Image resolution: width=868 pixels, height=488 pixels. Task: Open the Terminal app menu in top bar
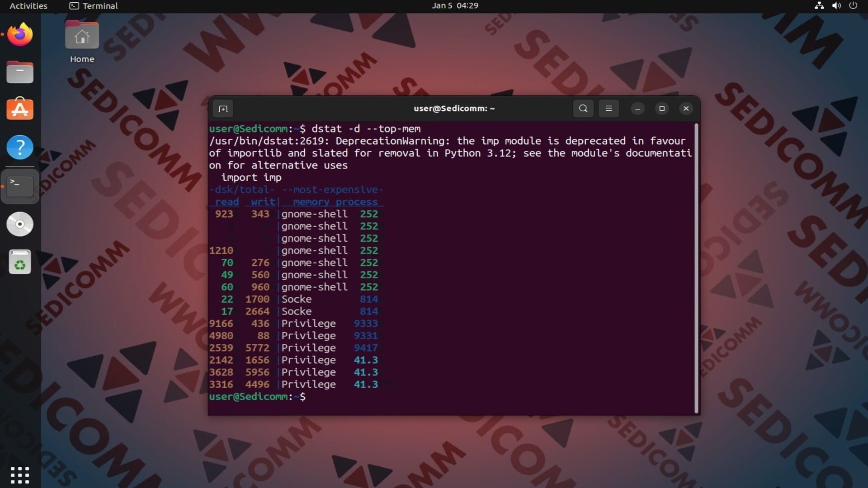pos(94,6)
